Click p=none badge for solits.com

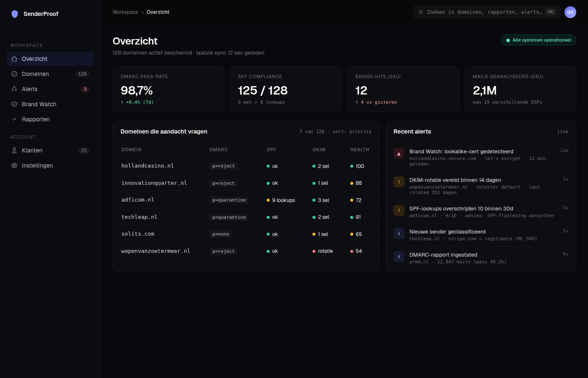(221, 234)
